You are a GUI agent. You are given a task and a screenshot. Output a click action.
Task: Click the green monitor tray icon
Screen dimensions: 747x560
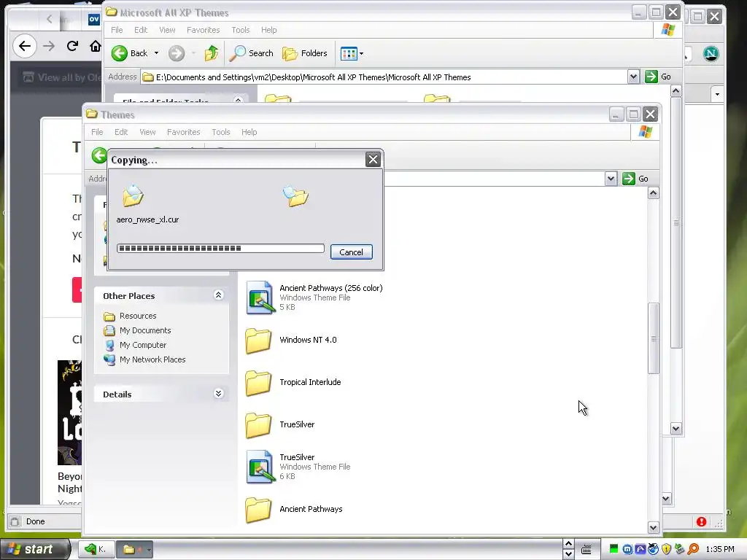pyautogui.click(x=614, y=549)
